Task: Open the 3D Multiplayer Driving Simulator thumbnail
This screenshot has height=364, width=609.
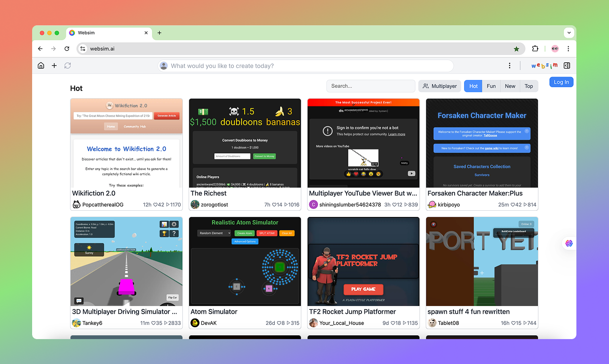Action: tap(126, 262)
